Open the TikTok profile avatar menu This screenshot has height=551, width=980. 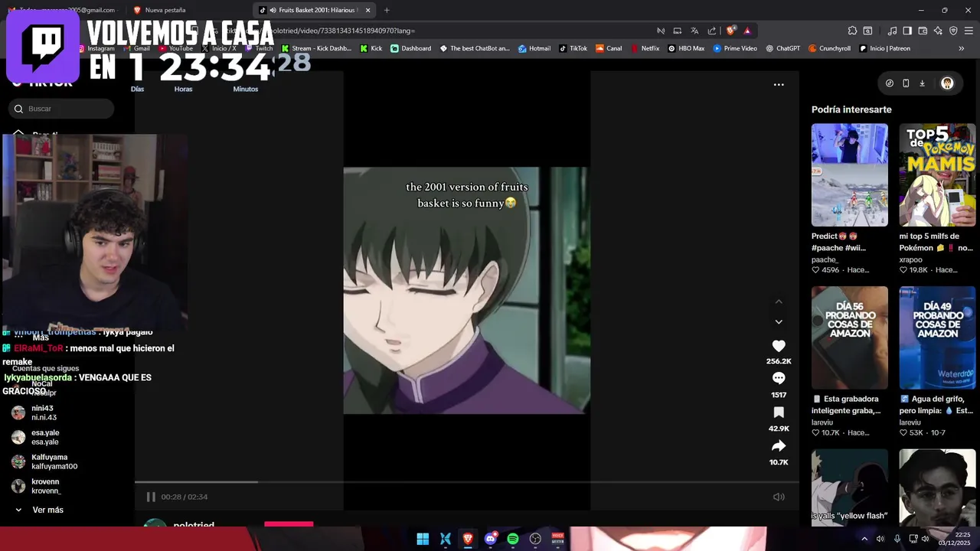pyautogui.click(x=947, y=83)
